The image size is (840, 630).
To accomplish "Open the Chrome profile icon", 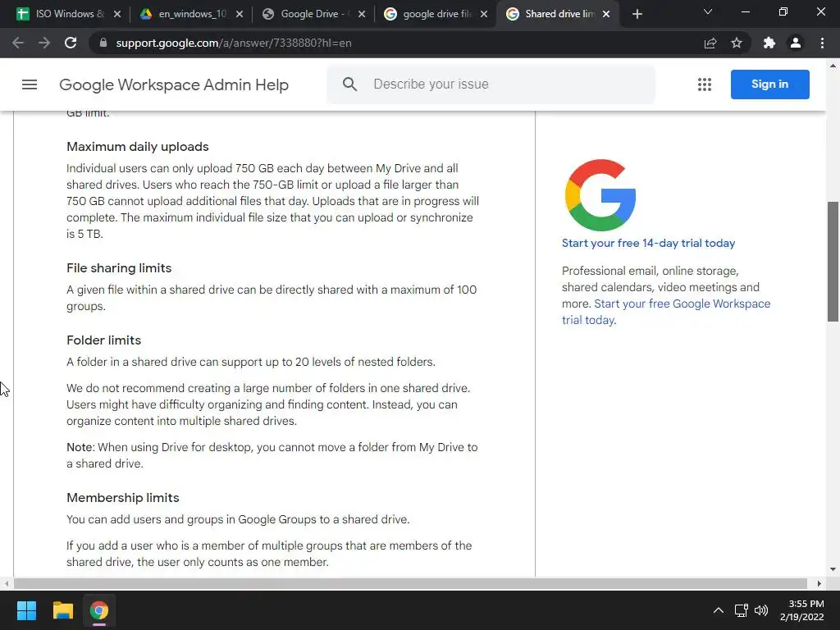I will coord(796,43).
